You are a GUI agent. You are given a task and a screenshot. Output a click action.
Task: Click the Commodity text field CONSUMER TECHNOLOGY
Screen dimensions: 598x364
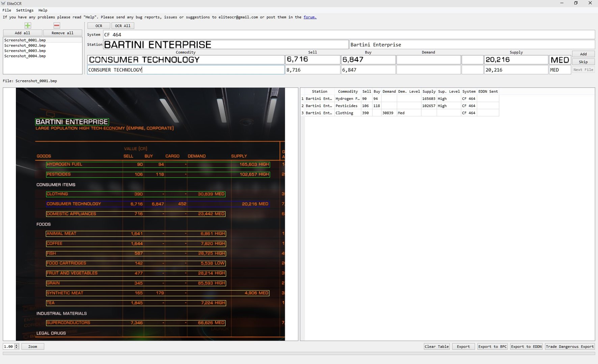tap(186, 70)
